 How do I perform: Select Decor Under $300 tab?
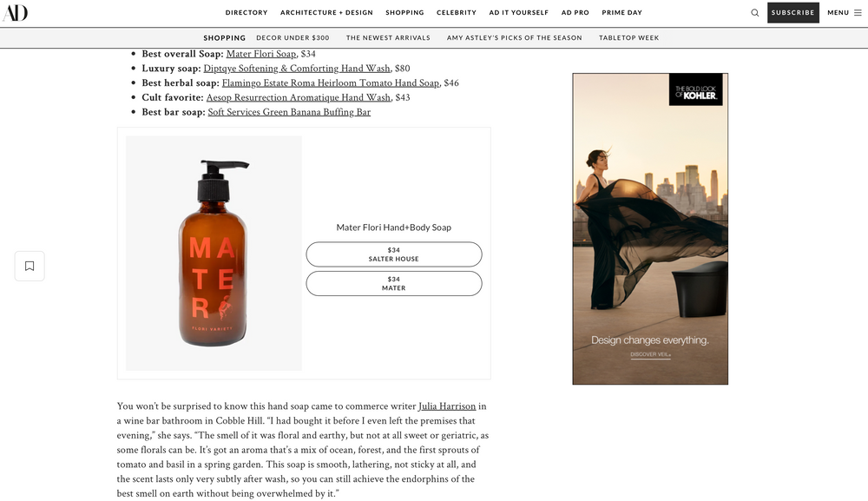click(x=293, y=37)
